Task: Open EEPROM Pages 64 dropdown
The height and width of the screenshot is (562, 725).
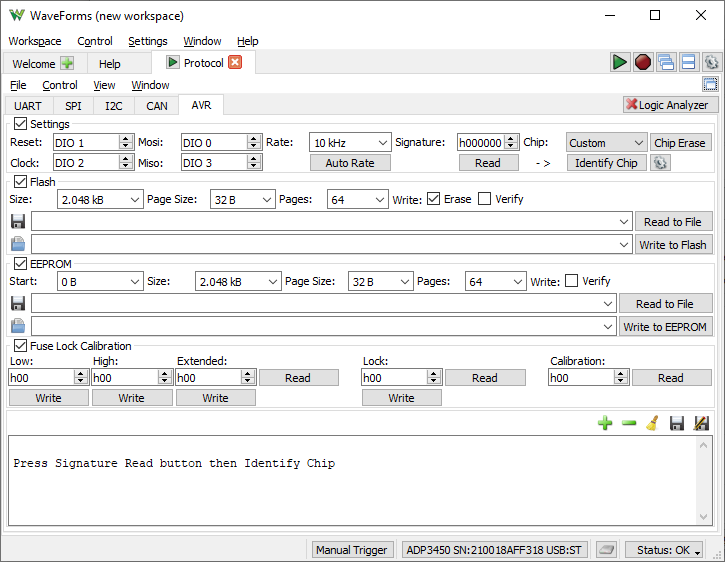Action: click(495, 281)
